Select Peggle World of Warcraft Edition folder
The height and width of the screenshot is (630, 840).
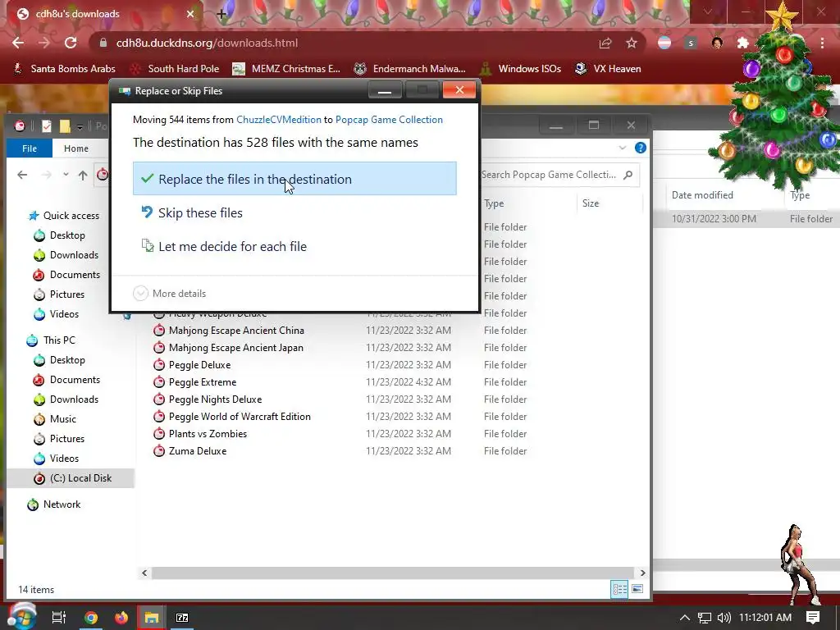pos(240,416)
